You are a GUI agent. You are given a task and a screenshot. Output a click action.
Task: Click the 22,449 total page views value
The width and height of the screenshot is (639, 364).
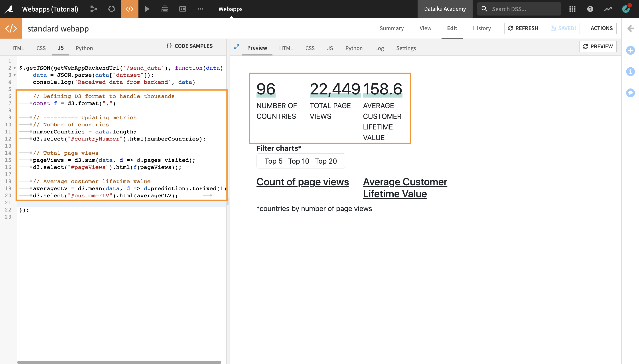pyautogui.click(x=335, y=89)
